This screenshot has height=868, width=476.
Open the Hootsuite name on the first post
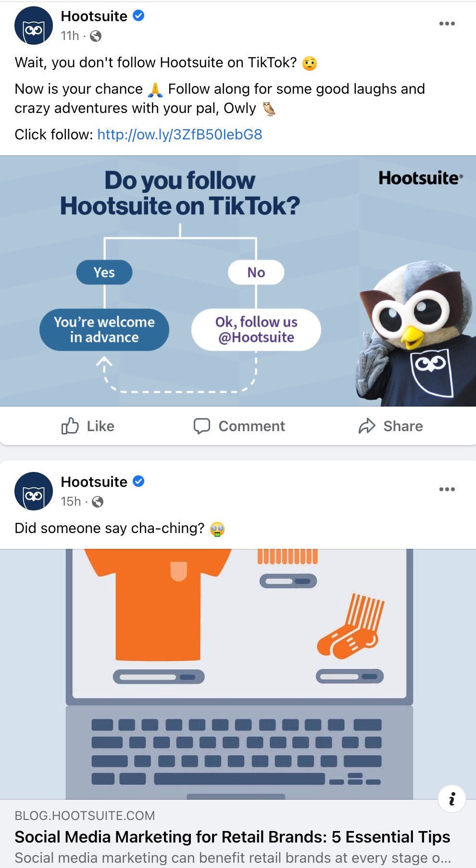[94, 16]
